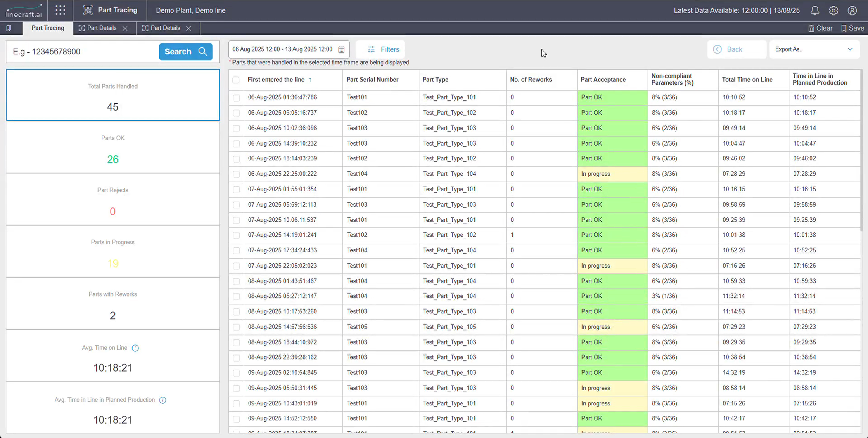Clear the saved view with Clear

click(820, 28)
